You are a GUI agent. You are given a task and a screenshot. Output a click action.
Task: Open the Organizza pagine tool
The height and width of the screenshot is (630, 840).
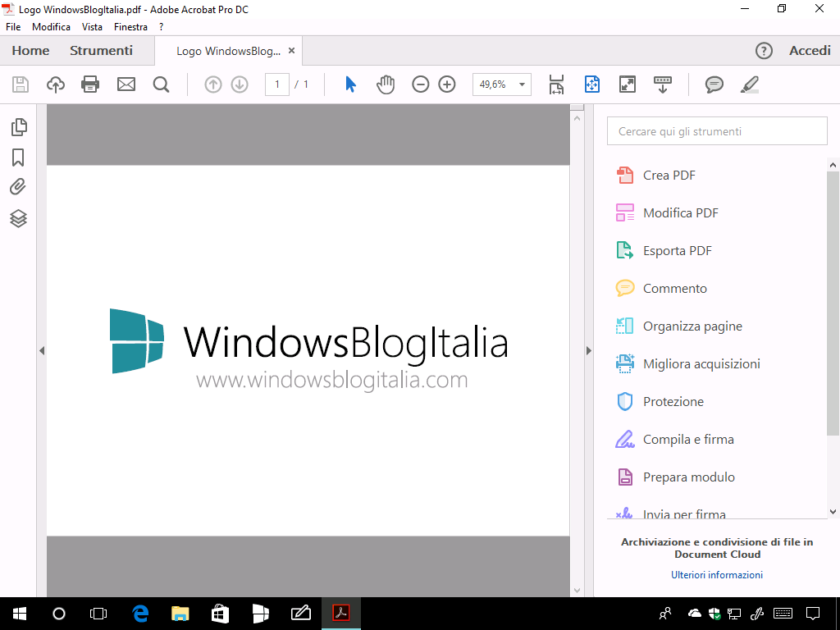click(x=680, y=326)
